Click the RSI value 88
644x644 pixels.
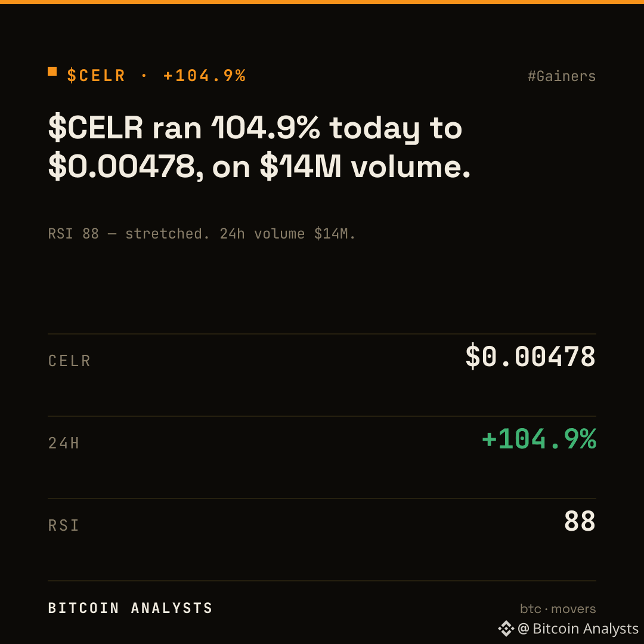[580, 521]
